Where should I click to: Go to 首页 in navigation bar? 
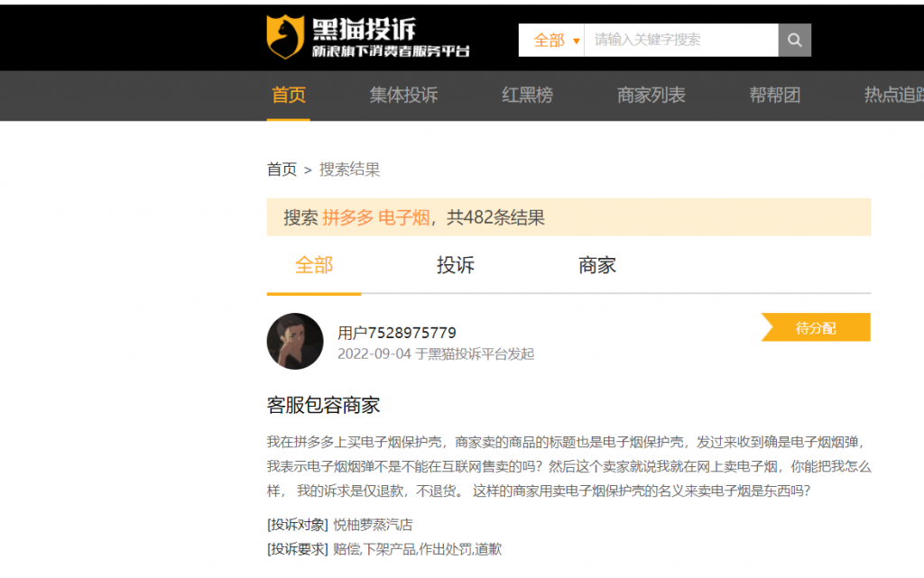pyautogui.click(x=288, y=95)
